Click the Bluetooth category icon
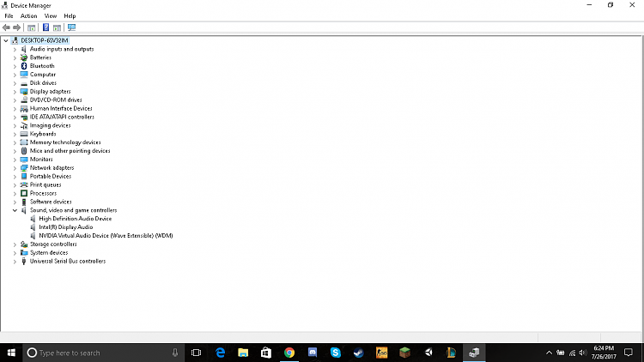This screenshot has height=362, width=644. tap(24, 66)
